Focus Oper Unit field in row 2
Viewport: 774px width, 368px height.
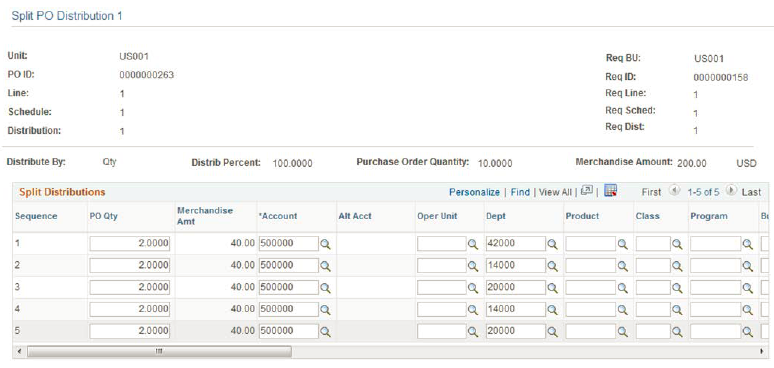click(x=442, y=265)
